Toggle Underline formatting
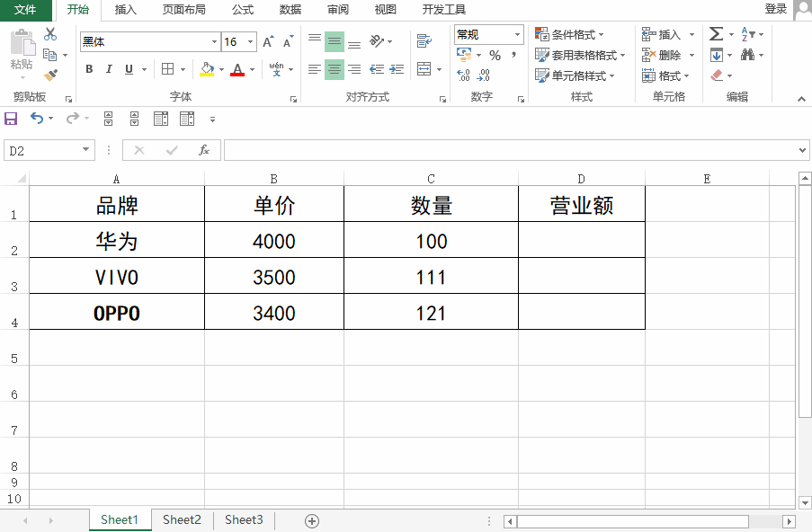Viewport: 812px width, 532px height. click(x=129, y=69)
